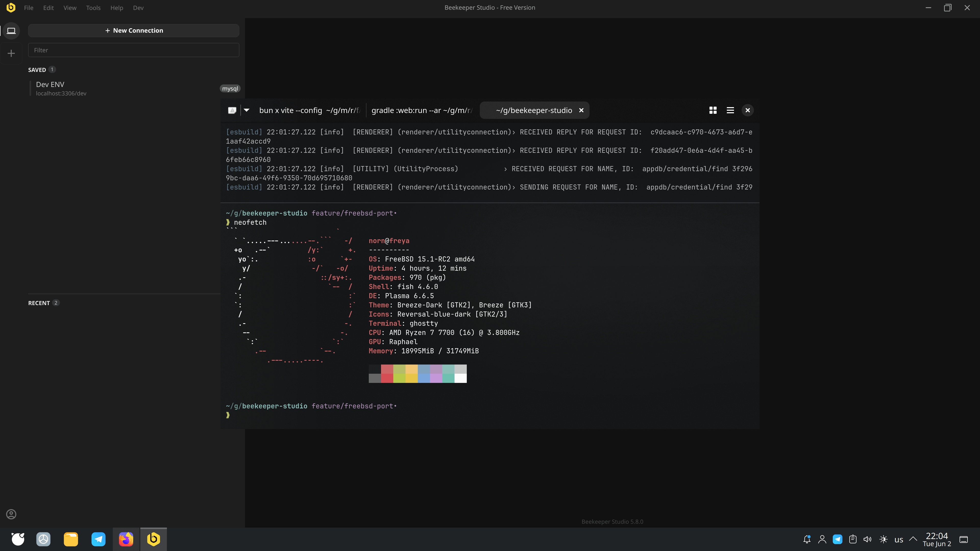Click the CPU: AMD Ryzen 7 7700 line
This screenshot has height=551, width=980.
(444, 333)
